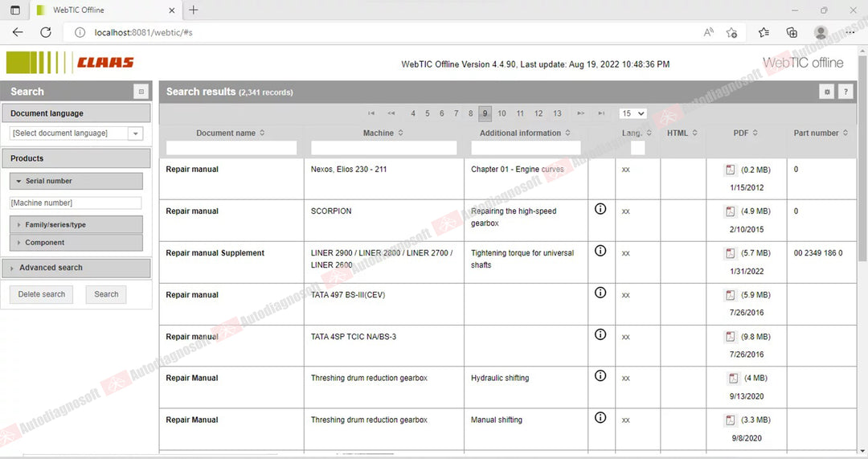The height and width of the screenshot is (459, 868).
Task: Sort by HTML column
Action: click(694, 133)
